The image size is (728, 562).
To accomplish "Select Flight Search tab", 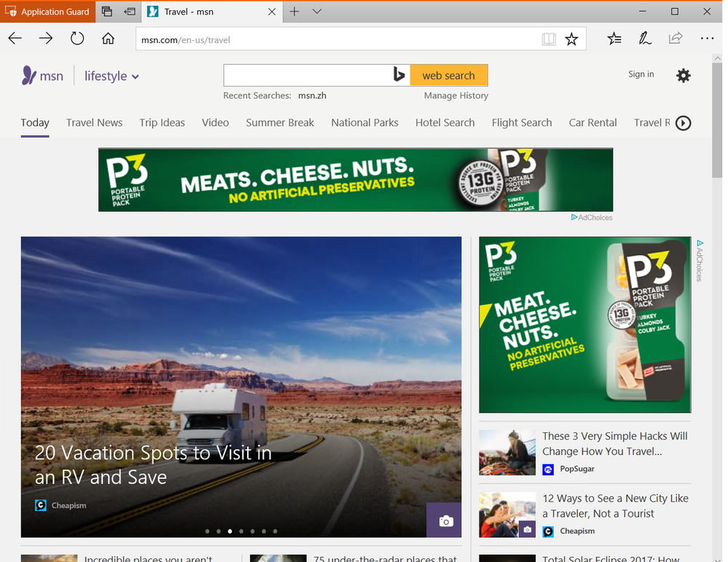I will 522,122.
